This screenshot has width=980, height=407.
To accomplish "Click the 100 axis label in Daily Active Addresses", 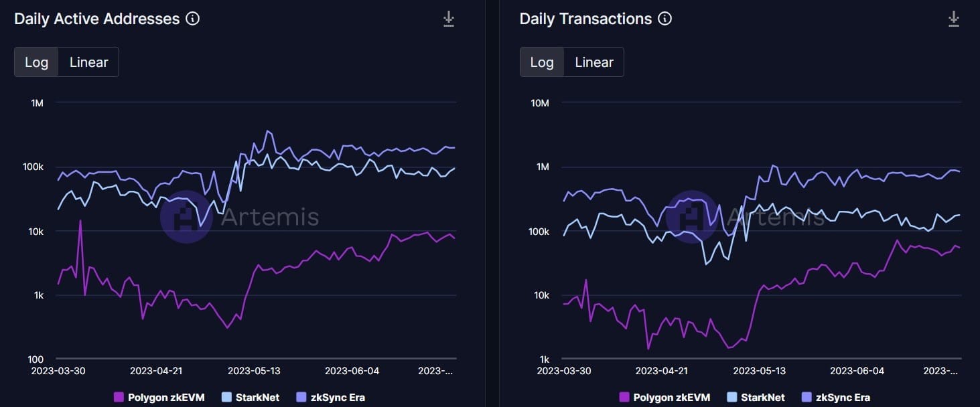I will coord(34,359).
